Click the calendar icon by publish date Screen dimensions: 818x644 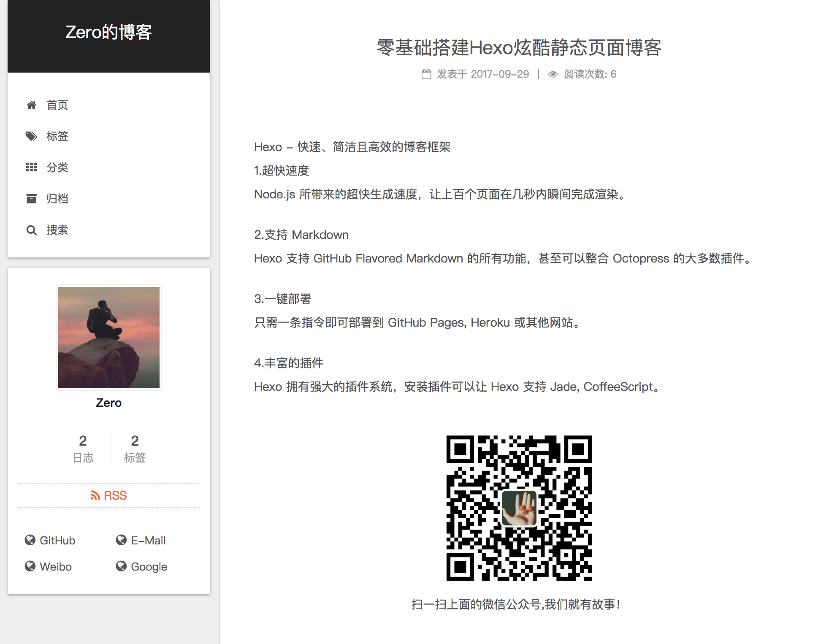(x=426, y=74)
